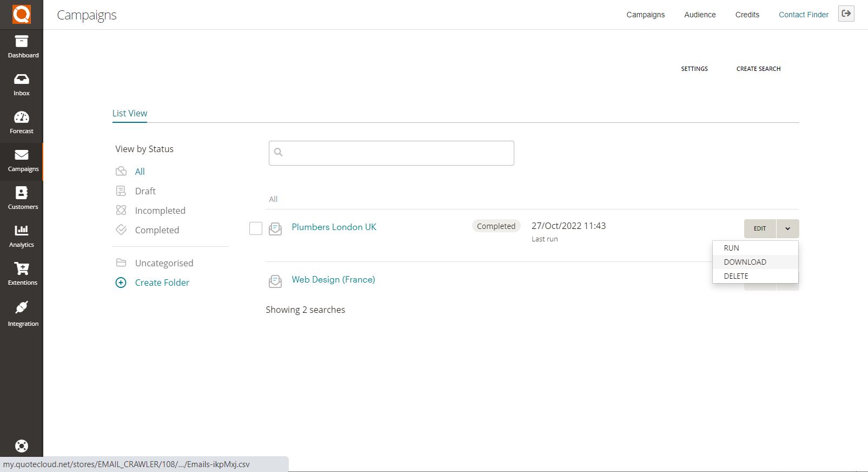Click the Last run label
Image resolution: width=868 pixels, height=472 pixels.
(545, 239)
